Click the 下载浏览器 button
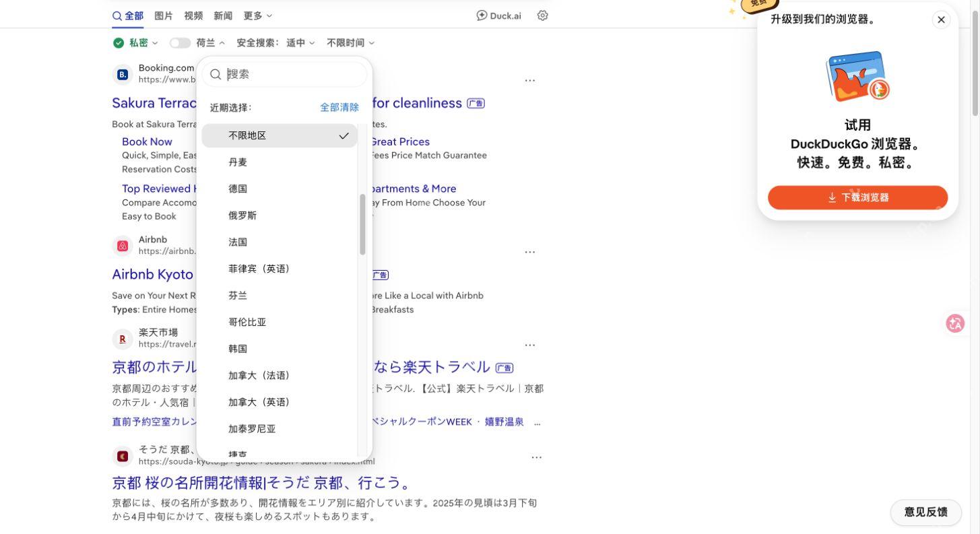The image size is (980, 534). tap(857, 197)
